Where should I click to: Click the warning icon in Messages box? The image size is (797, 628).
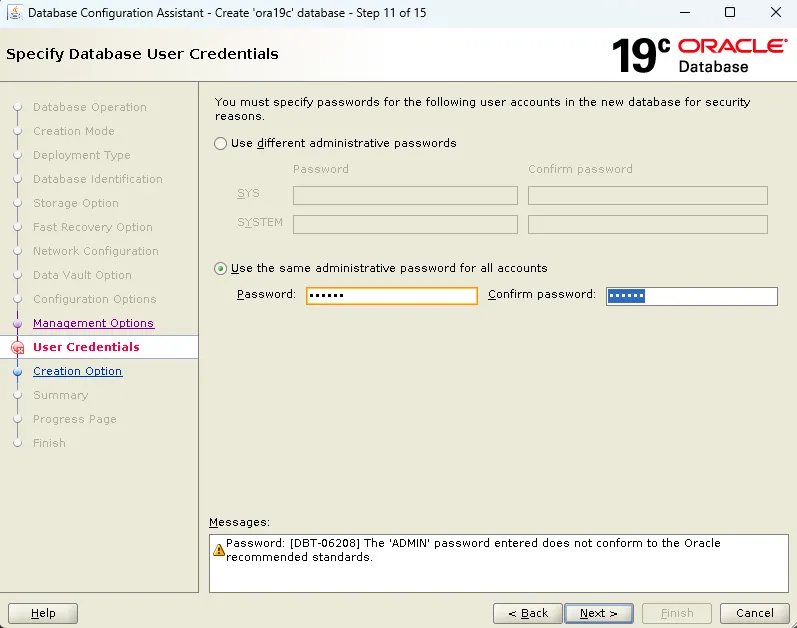click(x=219, y=550)
